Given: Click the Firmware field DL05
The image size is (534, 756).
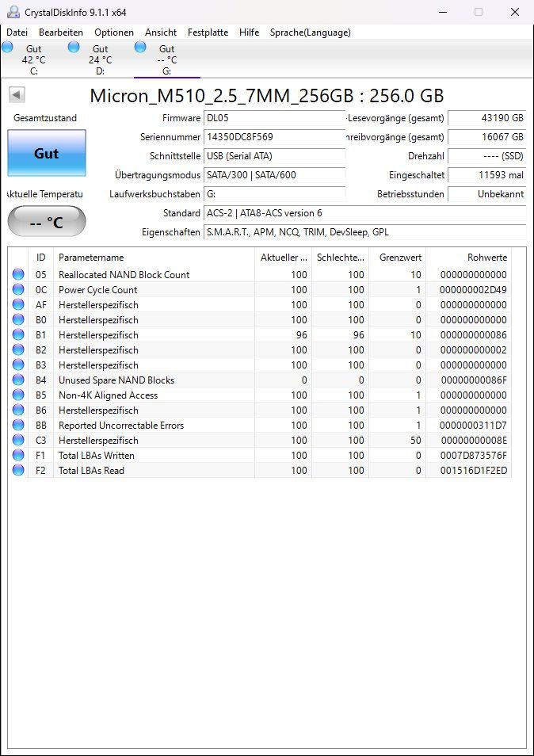Looking at the screenshot, I should pos(275,118).
